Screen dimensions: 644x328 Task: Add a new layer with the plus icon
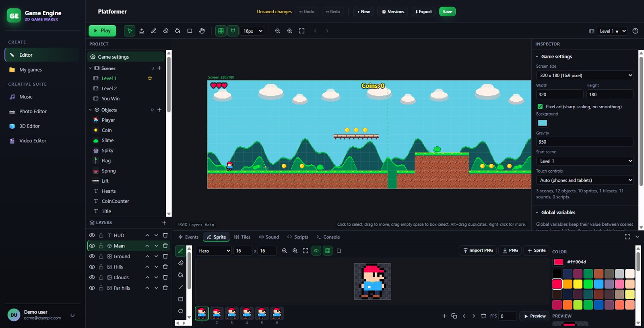pos(164,223)
